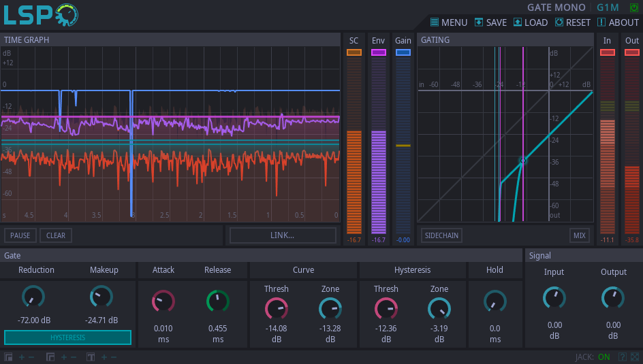Click the G1M plugin identifier

tap(608, 7)
